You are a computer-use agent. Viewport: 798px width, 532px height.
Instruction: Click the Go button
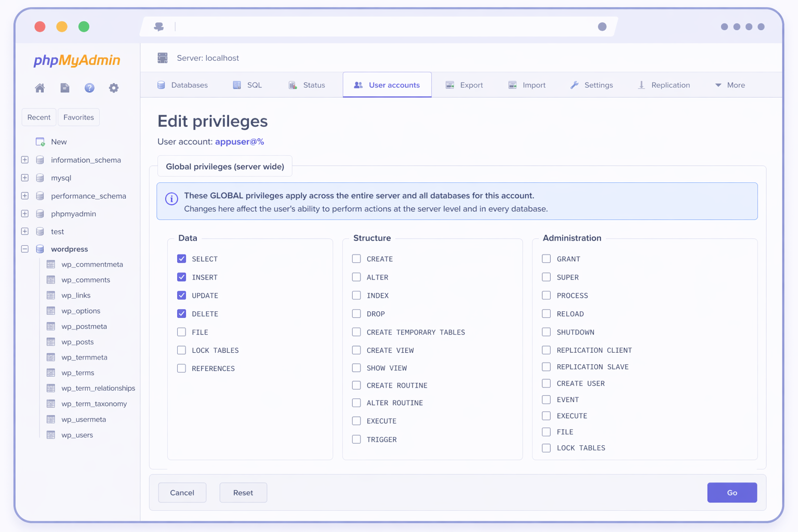point(732,493)
